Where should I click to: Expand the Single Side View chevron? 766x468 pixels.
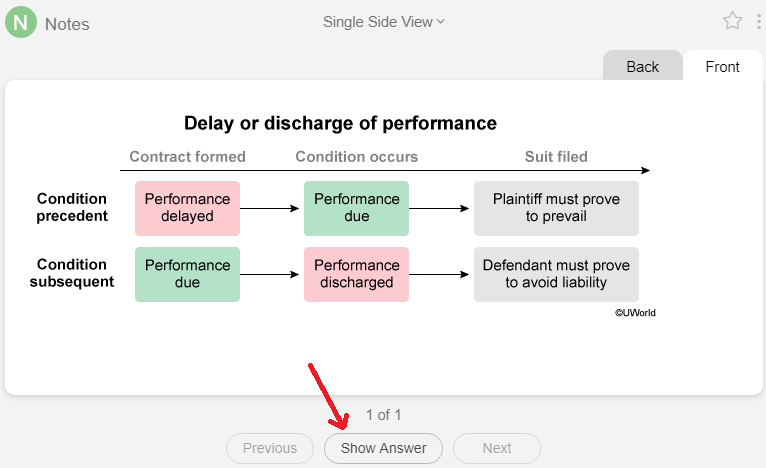tap(441, 21)
